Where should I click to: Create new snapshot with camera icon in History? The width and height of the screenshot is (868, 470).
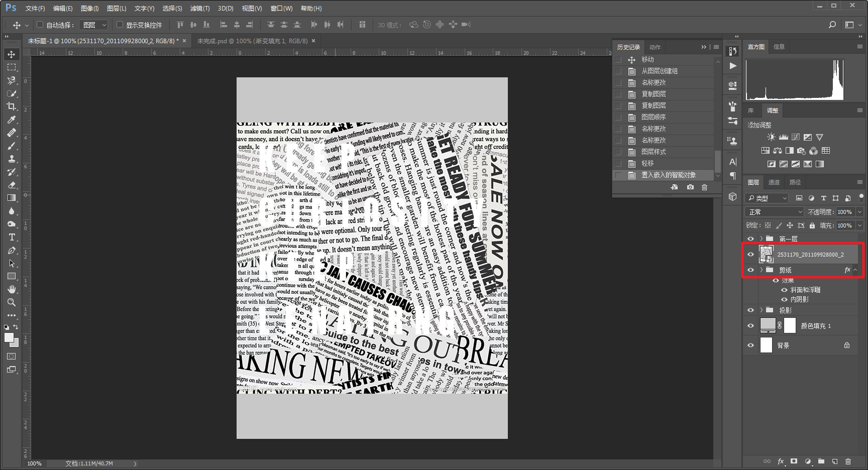coord(690,187)
